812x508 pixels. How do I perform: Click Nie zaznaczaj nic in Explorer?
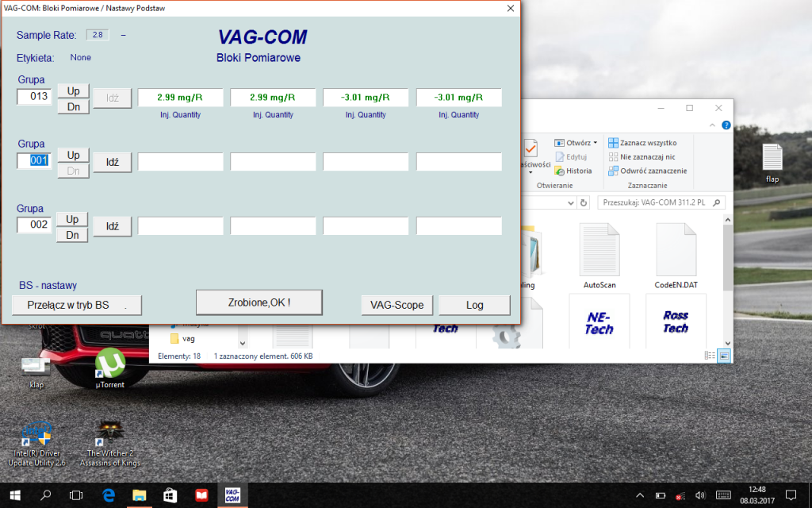point(642,157)
